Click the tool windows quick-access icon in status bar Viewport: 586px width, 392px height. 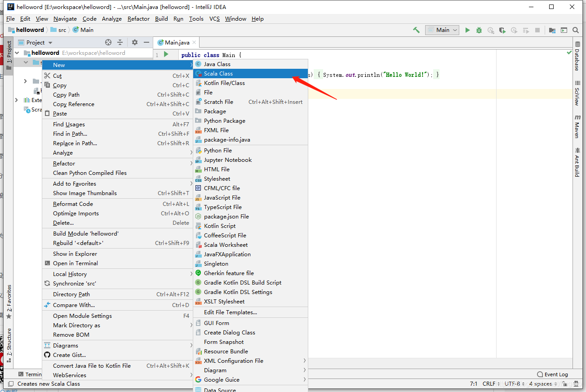(x=11, y=384)
